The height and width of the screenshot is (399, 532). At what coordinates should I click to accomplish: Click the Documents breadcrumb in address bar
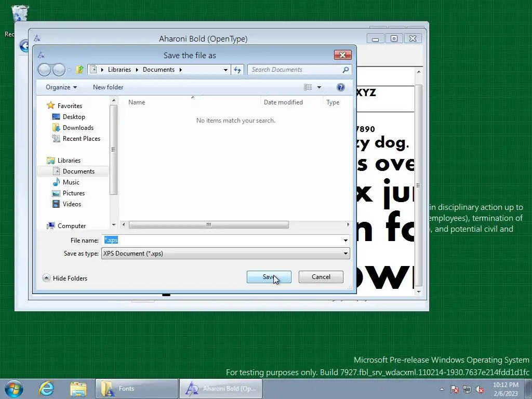pyautogui.click(x=158, y=70)
